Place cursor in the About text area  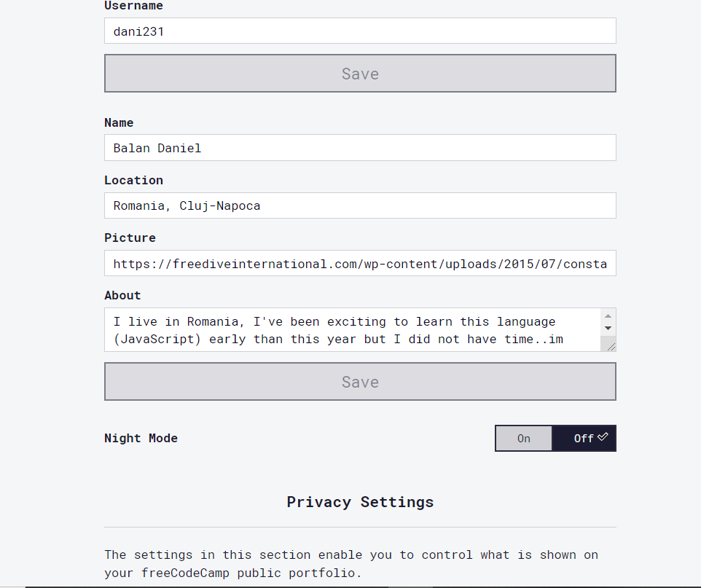tap(353, 330)
